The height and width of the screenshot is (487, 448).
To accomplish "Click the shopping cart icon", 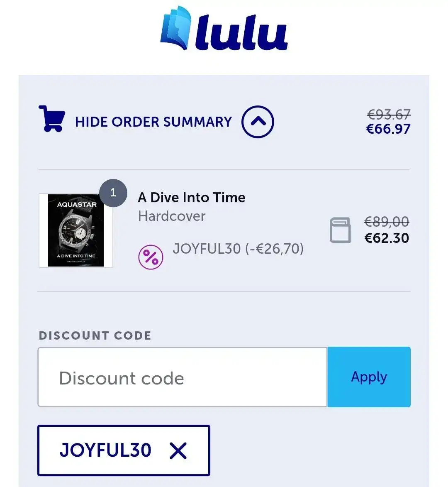I will (52, 119).
